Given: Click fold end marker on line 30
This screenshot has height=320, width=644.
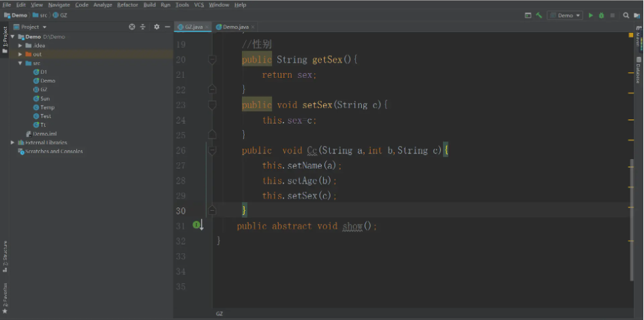Looking at the screenshot, I should tap(212, 211).
